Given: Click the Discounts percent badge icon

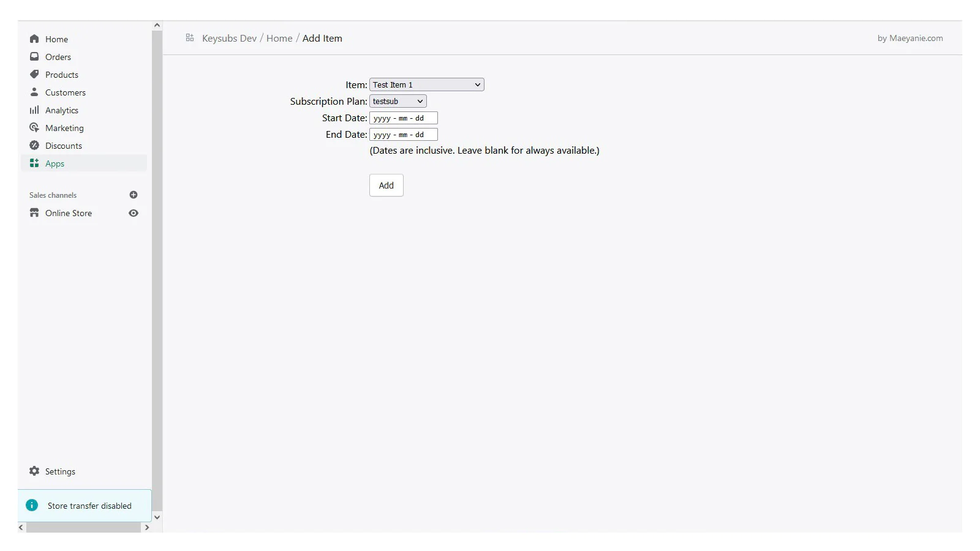Looking at the screenshot, I should [34, 145].
